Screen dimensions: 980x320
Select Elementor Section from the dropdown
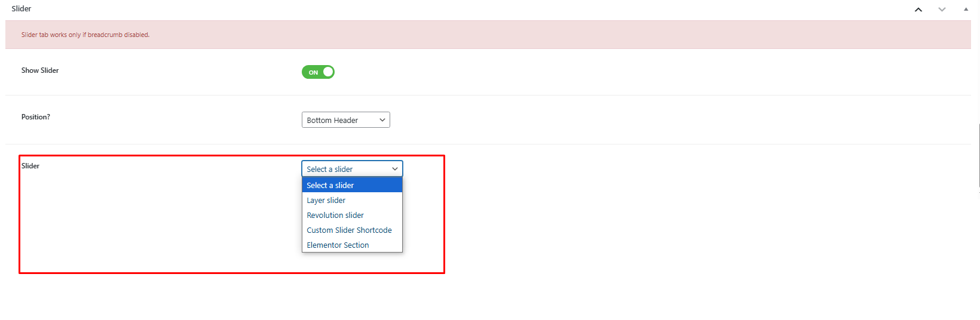click(x=338, y=245)
